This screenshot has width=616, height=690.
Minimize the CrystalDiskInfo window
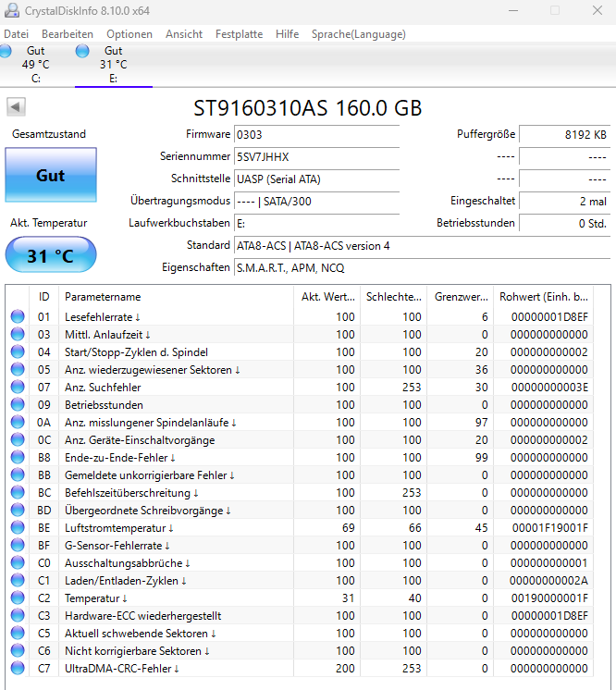coord(513,10)
